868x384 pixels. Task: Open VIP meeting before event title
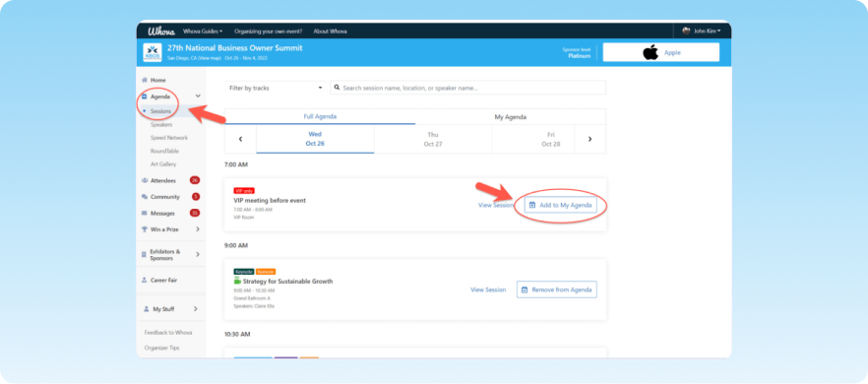coord(270,201)
